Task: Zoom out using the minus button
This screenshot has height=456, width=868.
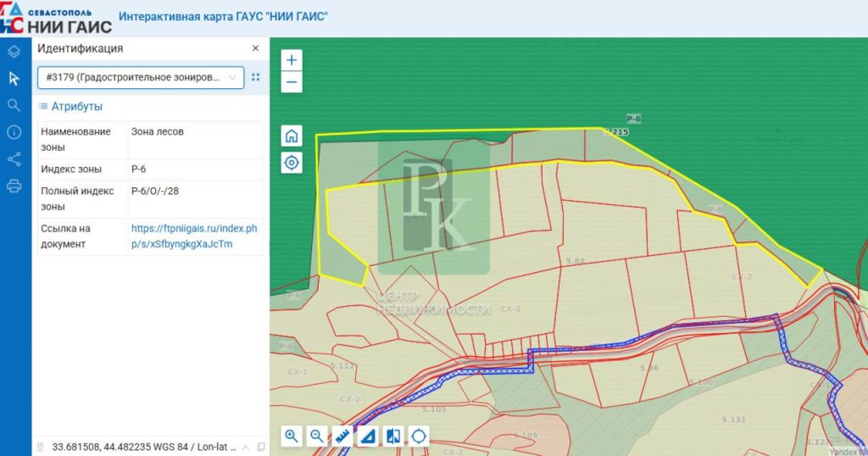Action: [x=292, y=82]
